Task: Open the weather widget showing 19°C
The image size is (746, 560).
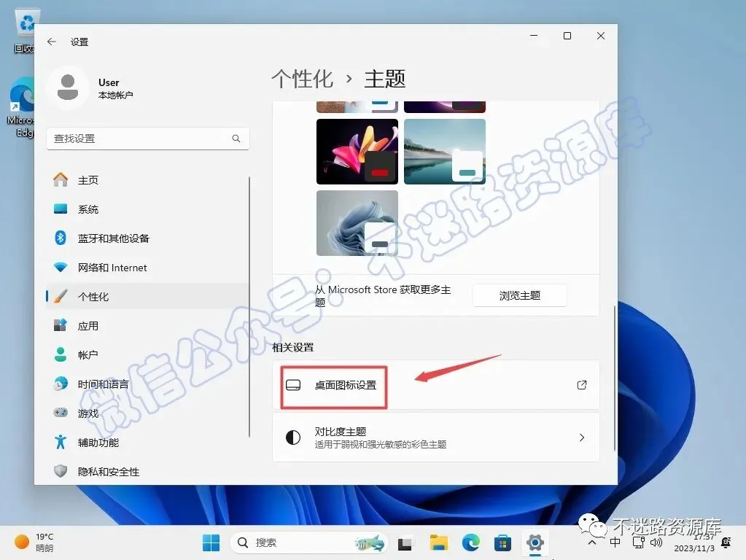Action: click(x=34, y=542)
